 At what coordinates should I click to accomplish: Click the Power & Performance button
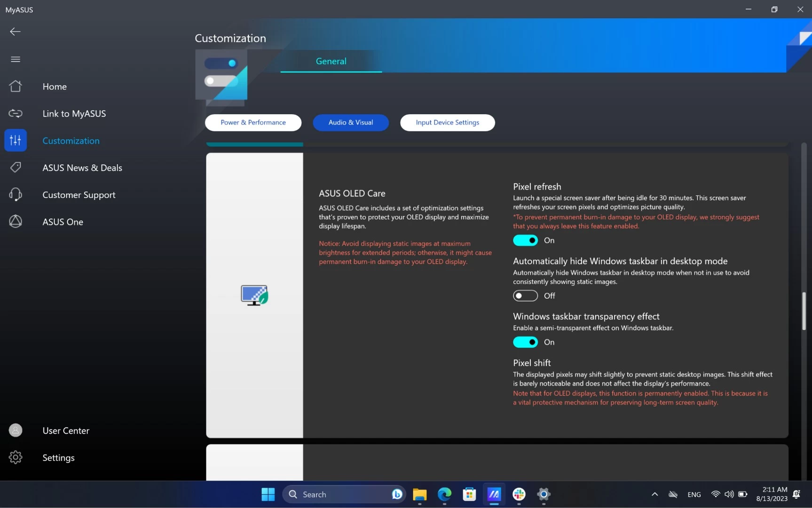(253, 122)
